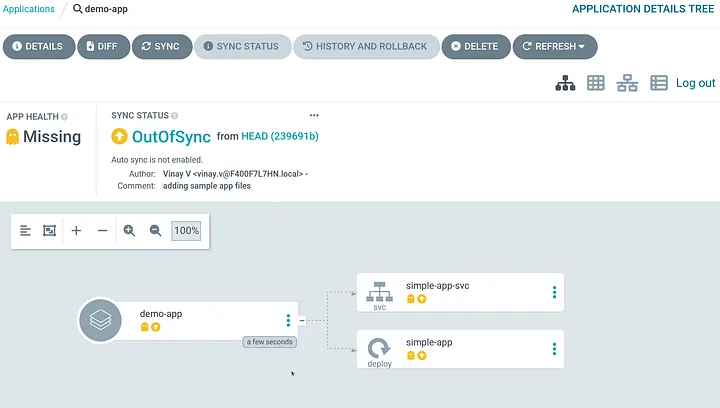Viewport: 720px width, 408px height.
Task: Click the zoom in magnifier icon
Action: 129,230
